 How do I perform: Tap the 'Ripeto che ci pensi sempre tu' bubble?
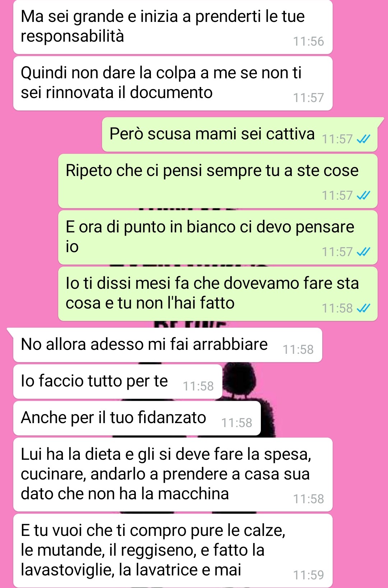(x=218, y=181)
